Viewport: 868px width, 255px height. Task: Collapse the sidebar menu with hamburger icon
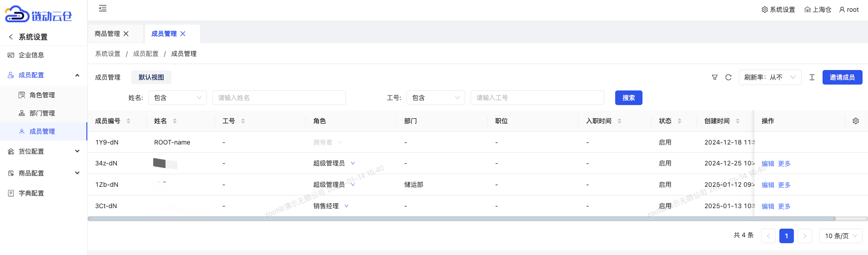[103, 8]
